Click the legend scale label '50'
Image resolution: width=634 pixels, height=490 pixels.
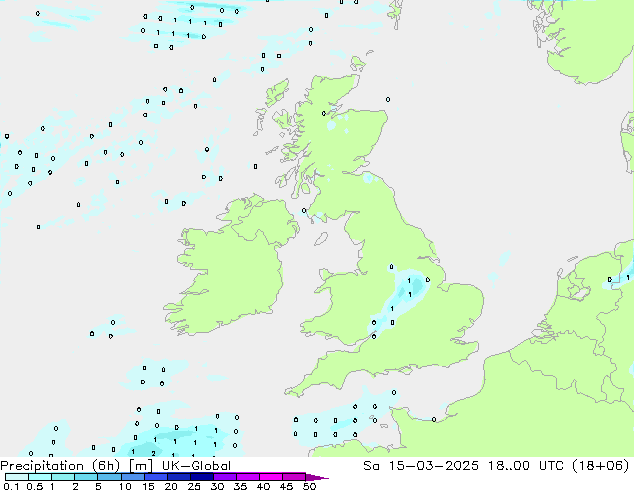point(309,486)
